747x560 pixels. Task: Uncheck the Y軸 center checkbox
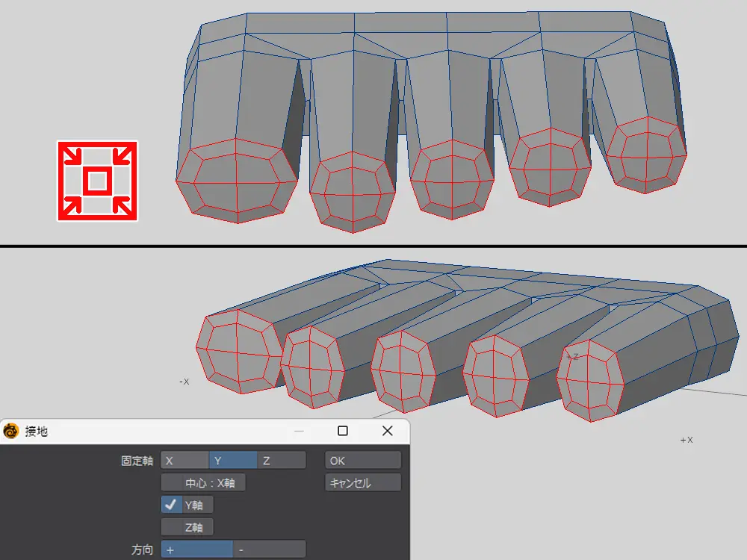[172, 505]
